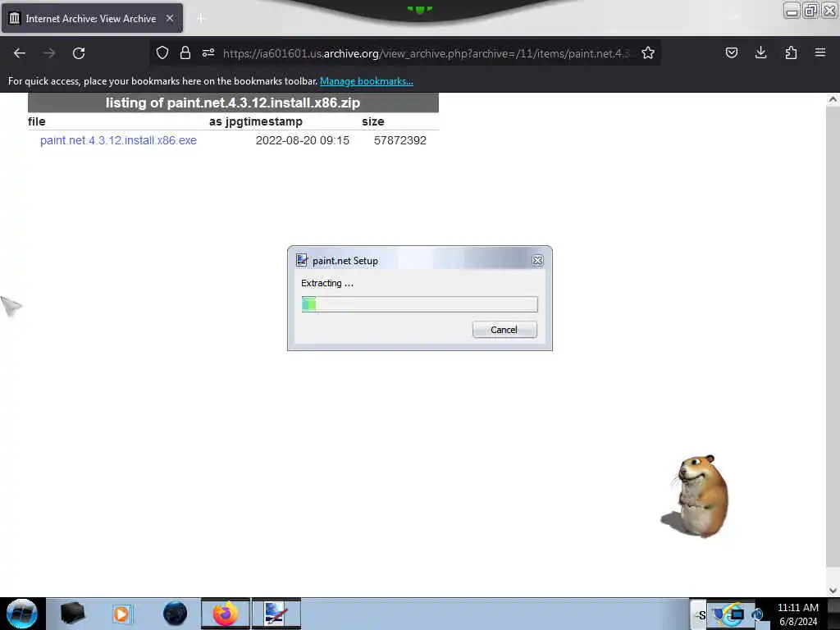Open the Windows Start orb

point(22,614)
